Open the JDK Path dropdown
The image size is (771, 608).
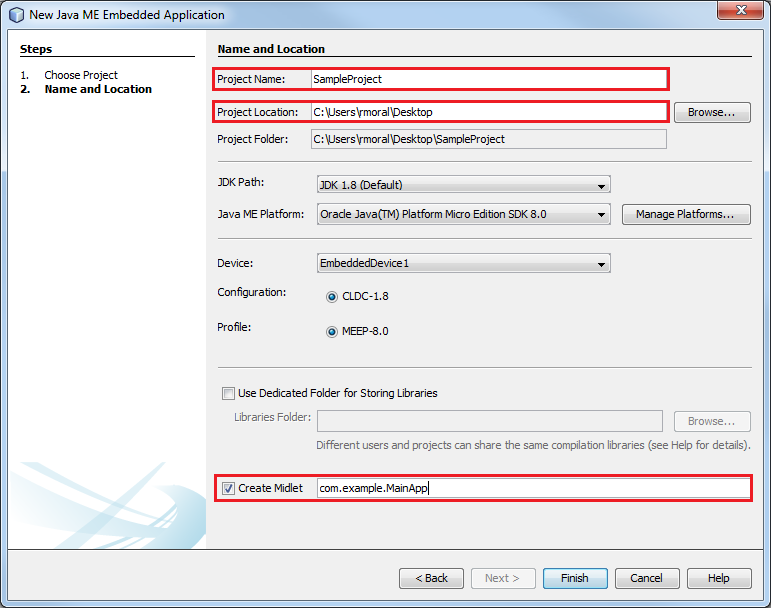click(x=464, y=185)
